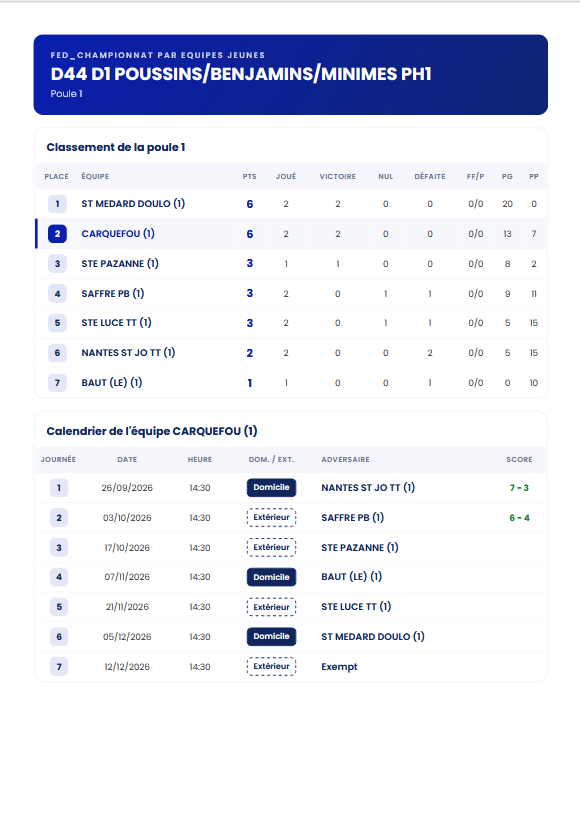Click the date 03/10/2026

coord(127,517)
